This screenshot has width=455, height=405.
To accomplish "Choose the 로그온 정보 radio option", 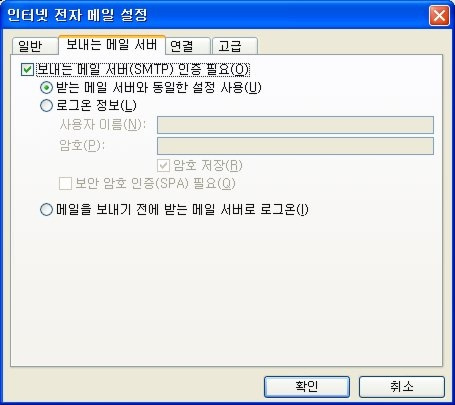I will 46,106.
